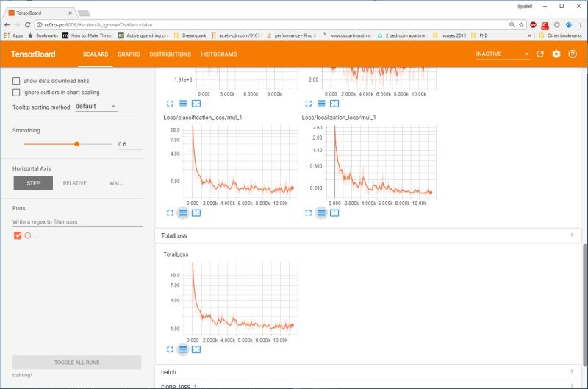Open Chrome menu three dots
Viewport: 588px width, 389px height.
pos(581,25)
